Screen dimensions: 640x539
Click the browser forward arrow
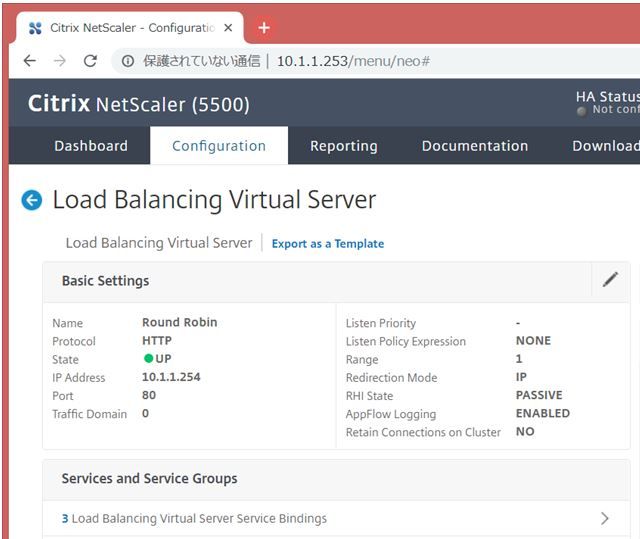[x=60, y=61]
